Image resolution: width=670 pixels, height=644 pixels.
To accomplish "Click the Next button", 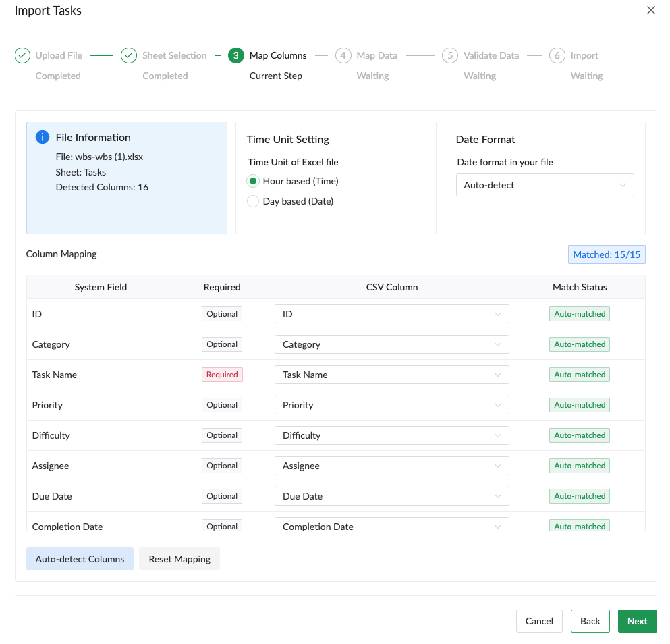I will coord(636,620).
